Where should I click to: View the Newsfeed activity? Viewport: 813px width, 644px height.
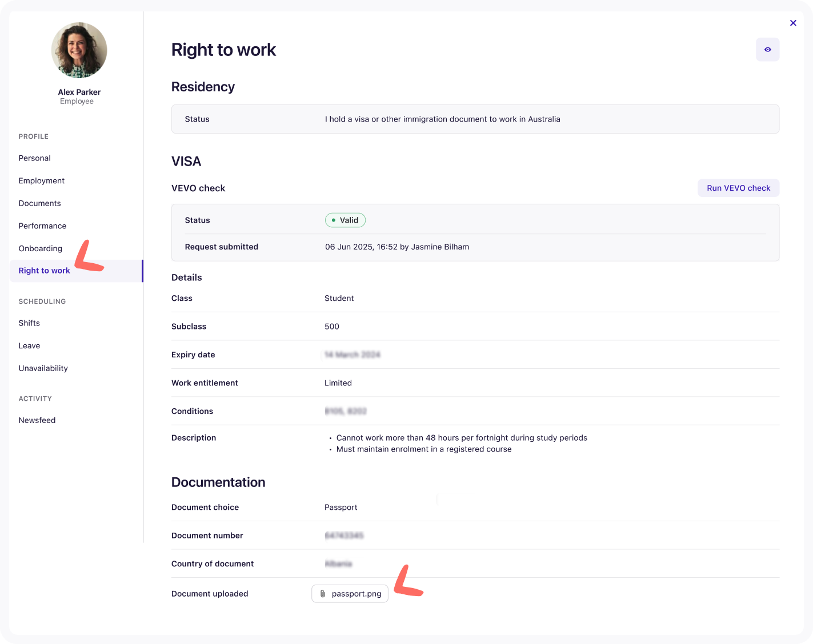[x=37, y=420]
